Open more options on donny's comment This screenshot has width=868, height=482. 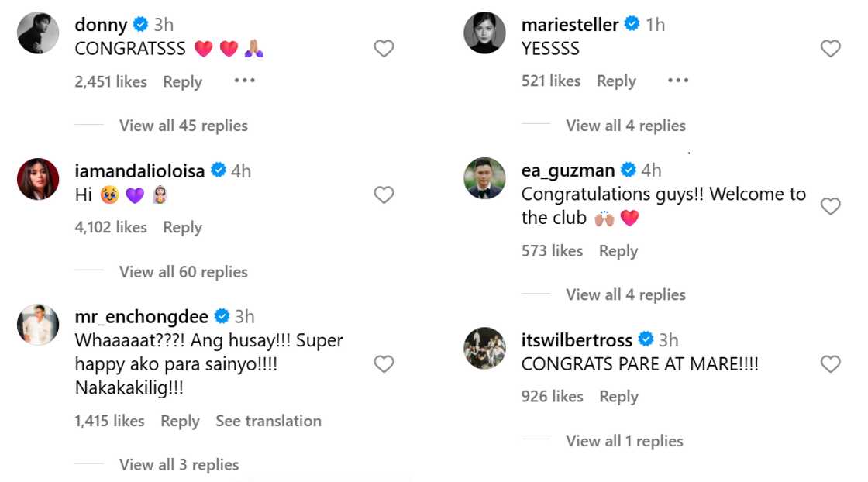click(x=244, y=81)
